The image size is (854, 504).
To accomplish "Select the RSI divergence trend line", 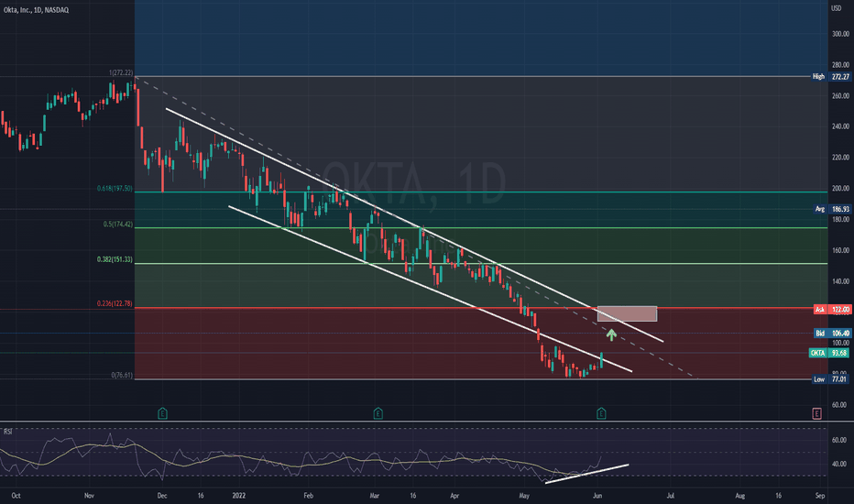I will tap(586, 474).
